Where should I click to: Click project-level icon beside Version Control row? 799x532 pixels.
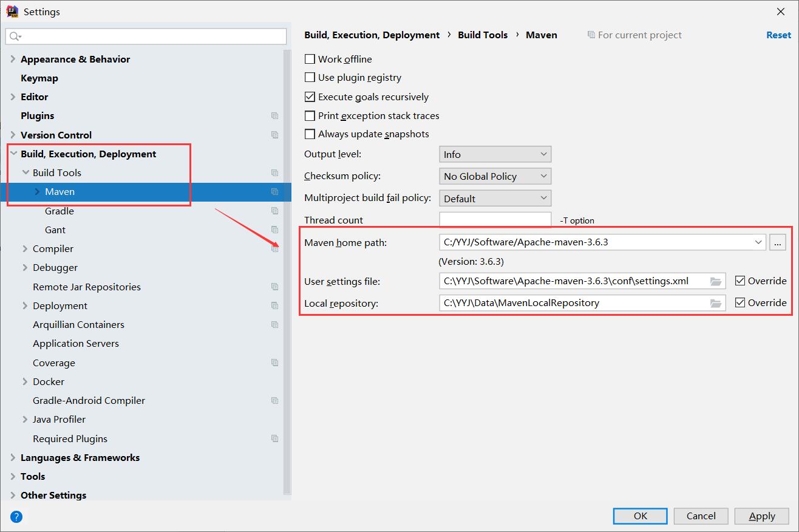pos(274,135)
